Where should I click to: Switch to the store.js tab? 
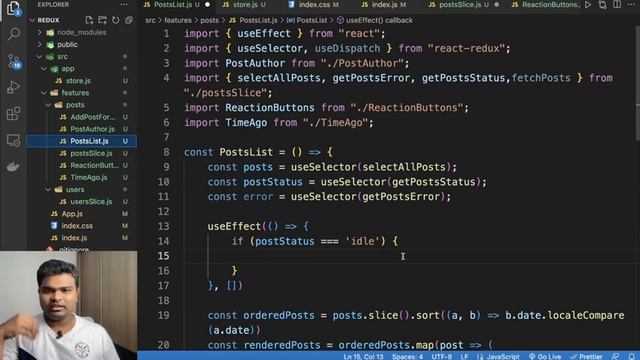click(x=245, y=5)
